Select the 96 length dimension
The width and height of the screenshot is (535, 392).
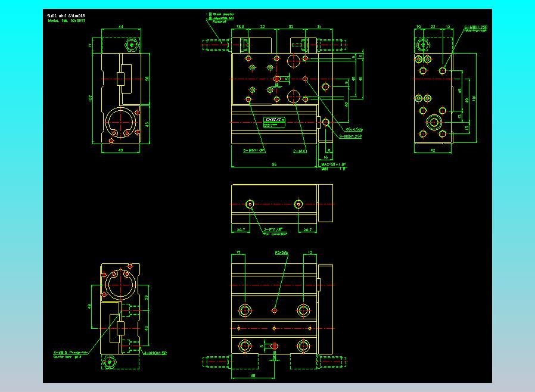click(274, 164)
